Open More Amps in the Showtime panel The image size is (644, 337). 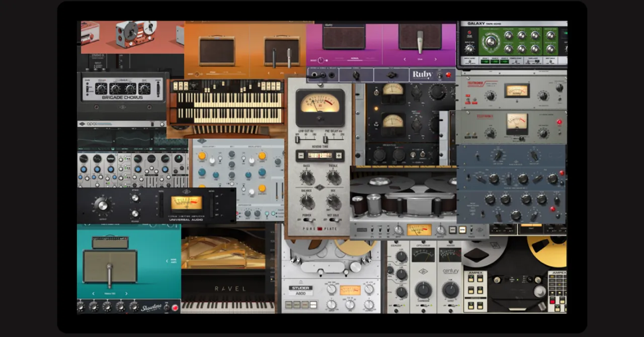[x=172, y=261]
